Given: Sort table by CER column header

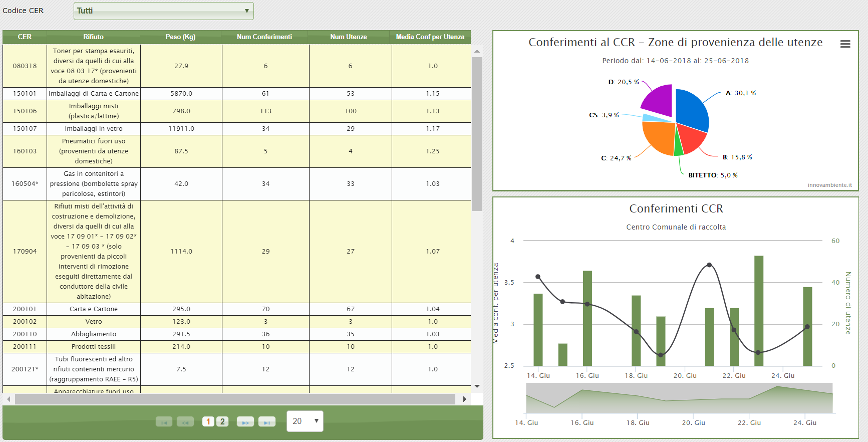Looking at the screenshot, I should [x=25, y=37].
